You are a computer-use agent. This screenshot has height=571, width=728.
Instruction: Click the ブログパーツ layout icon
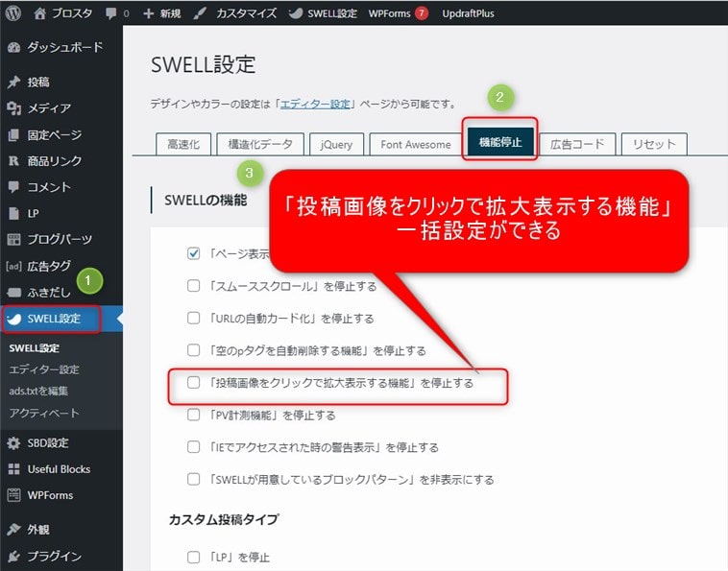(14, 239)
